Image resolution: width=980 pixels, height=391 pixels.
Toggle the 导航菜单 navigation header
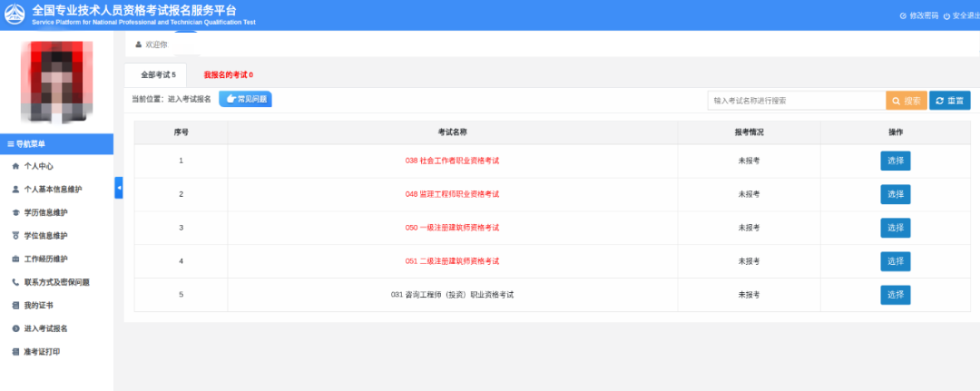(56, 144)
